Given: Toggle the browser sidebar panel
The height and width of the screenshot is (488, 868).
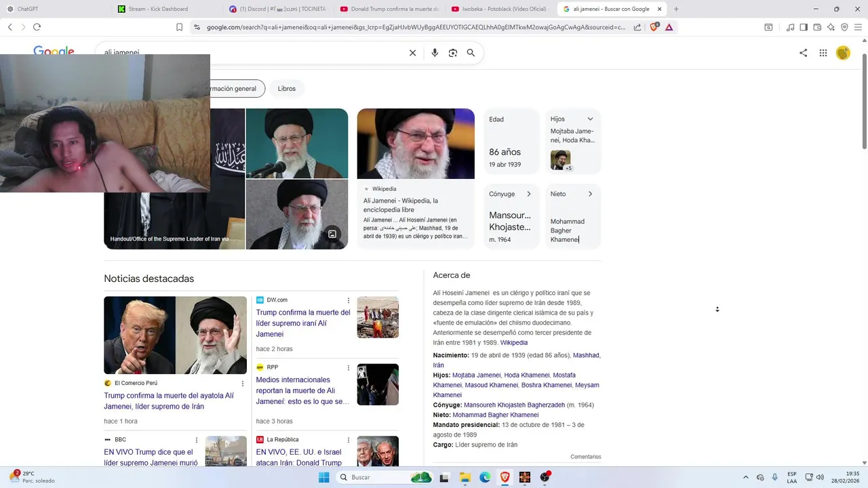Looking at the screenshot, I should 804,27.
